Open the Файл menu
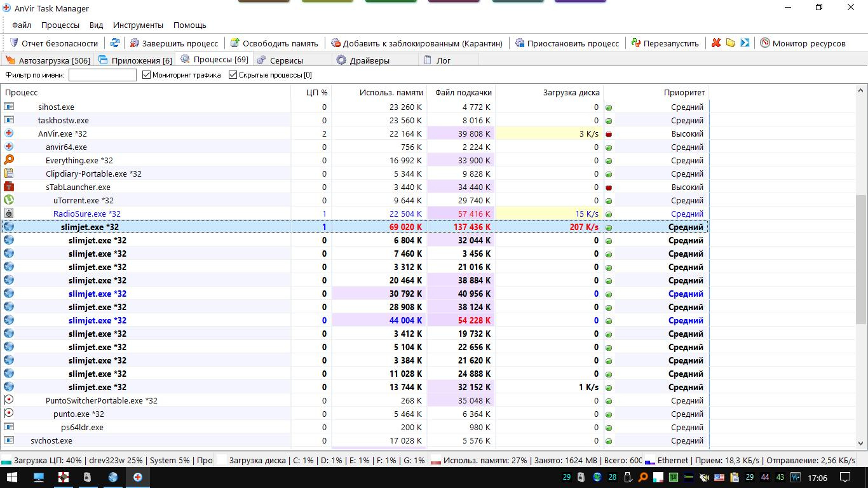Image resolution: width=868 pixels, height=488 pixels. tap(22, 25)
